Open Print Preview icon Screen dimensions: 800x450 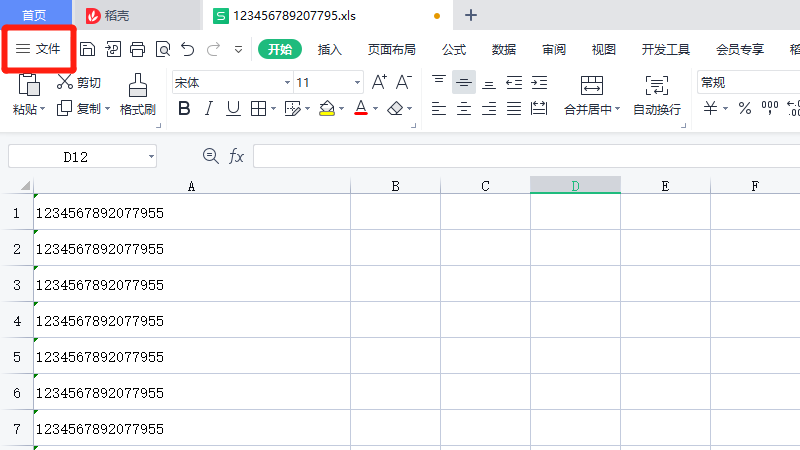click(162, 48)
